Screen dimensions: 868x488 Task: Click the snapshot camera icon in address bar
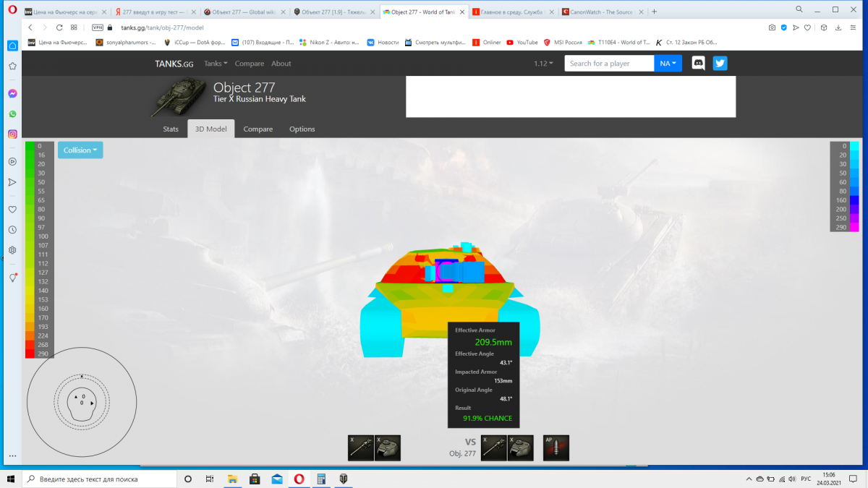[x=772, y=27]
